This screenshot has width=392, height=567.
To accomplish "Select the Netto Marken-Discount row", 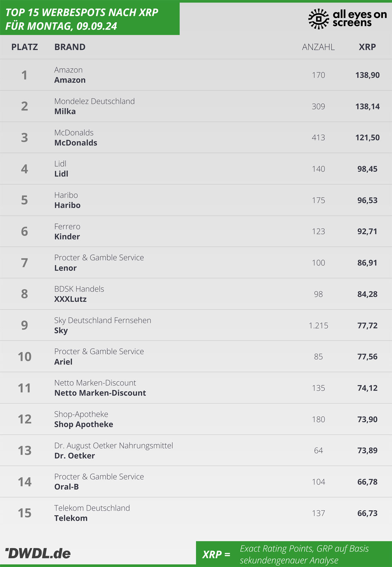I will pyautogui.click(x=196, y=388).
